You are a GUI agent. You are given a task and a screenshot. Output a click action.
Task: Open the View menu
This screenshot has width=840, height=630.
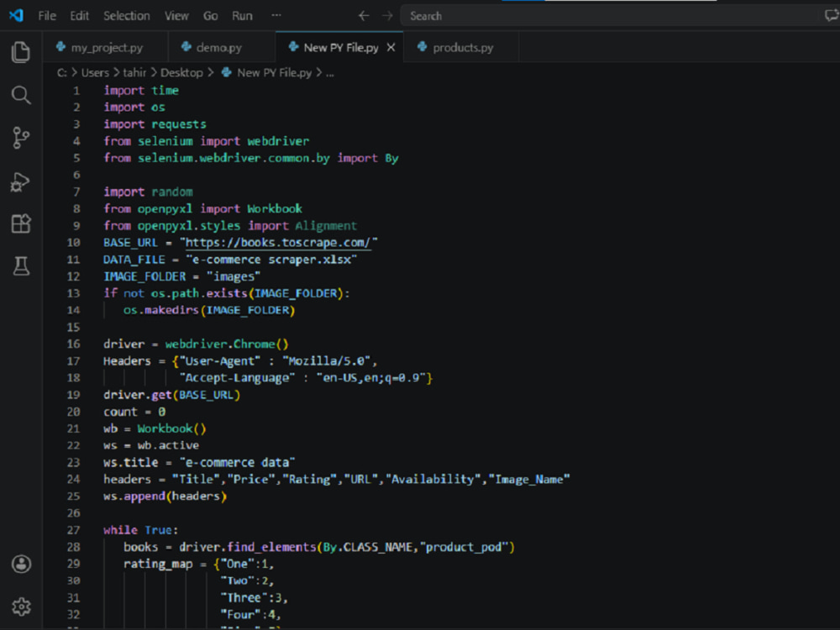[x=176, y=16]
